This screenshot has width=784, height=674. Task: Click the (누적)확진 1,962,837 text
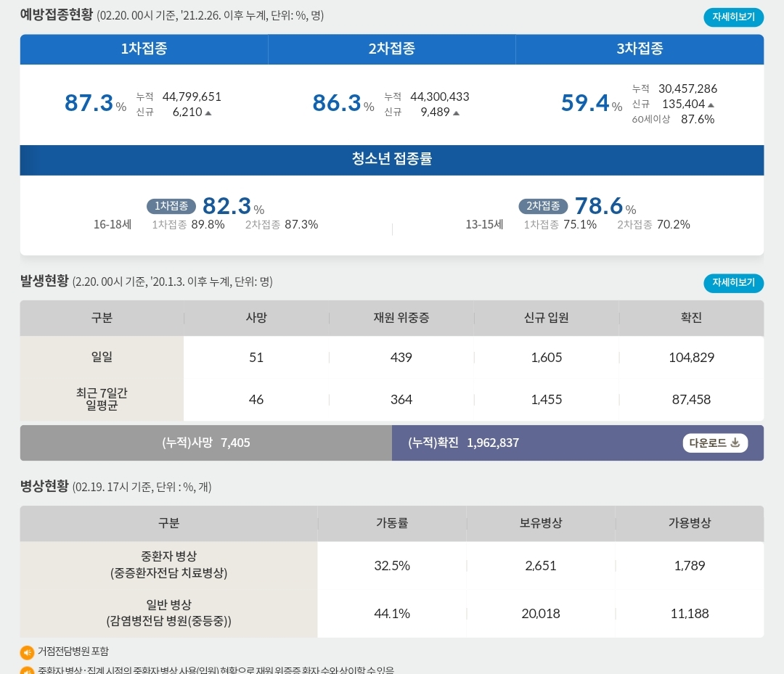pyautogui.click(x=463, y=443)
